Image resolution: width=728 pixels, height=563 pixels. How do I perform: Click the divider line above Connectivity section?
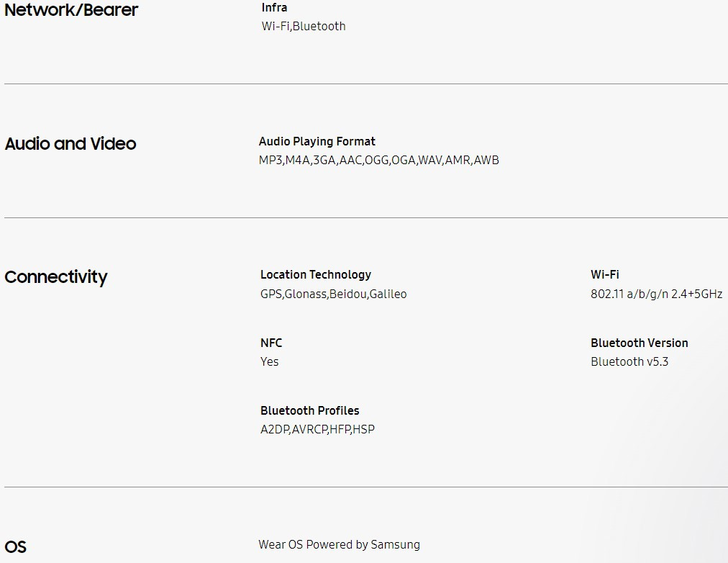tap(365, 217)
